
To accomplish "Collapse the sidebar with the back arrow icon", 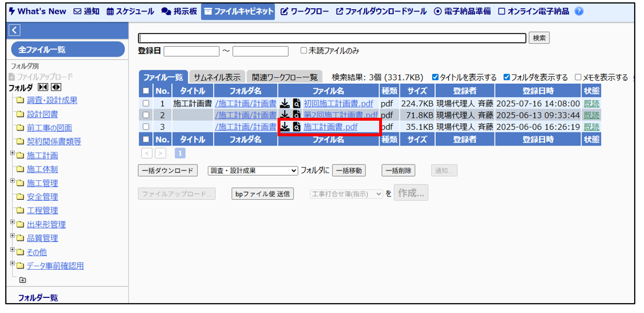I will point(15,31).
